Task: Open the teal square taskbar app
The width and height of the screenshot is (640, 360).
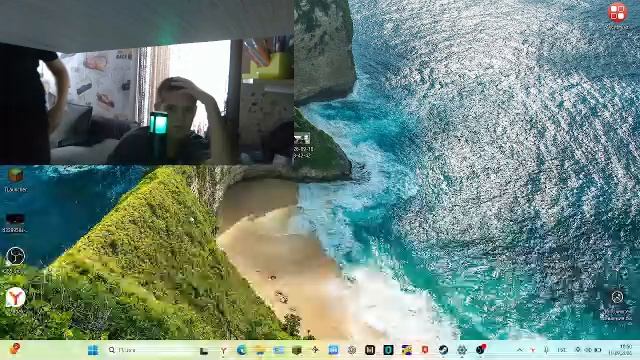Action: [x=388, y=350]
